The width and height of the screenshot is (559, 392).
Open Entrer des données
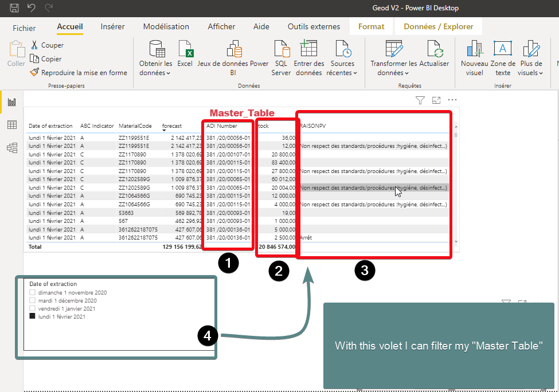(308, 58)
